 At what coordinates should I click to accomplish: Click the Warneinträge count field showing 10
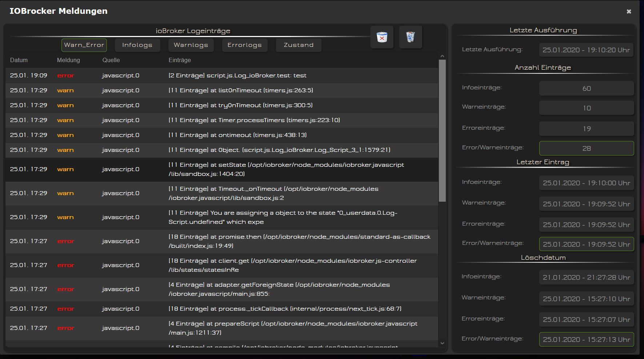pos(586,108)
